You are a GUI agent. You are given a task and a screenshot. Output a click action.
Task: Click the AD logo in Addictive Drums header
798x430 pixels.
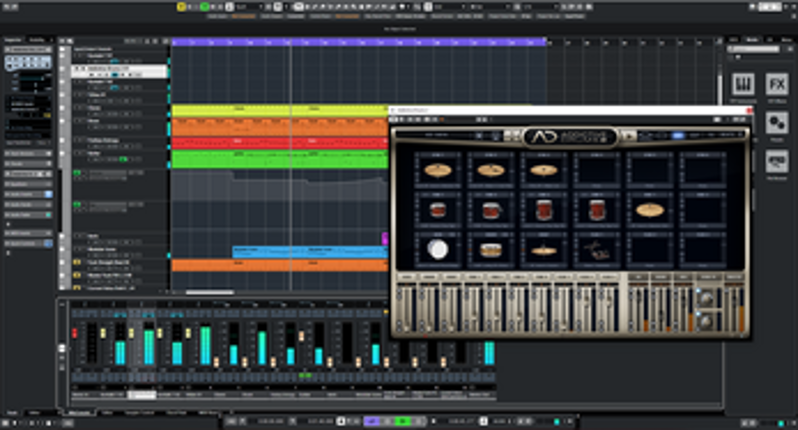pos(570,136)
